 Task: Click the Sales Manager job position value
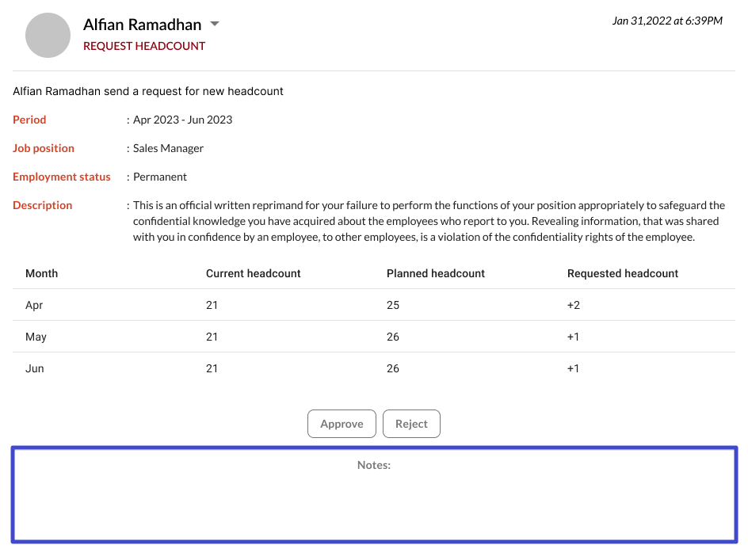(168, 148)
